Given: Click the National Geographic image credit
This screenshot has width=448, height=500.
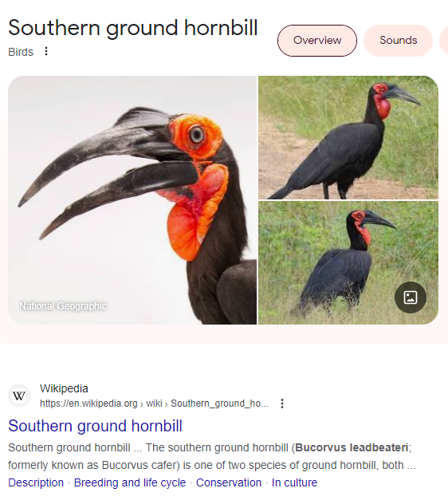Looking at the screenshot, I should (x=63, y=305).
